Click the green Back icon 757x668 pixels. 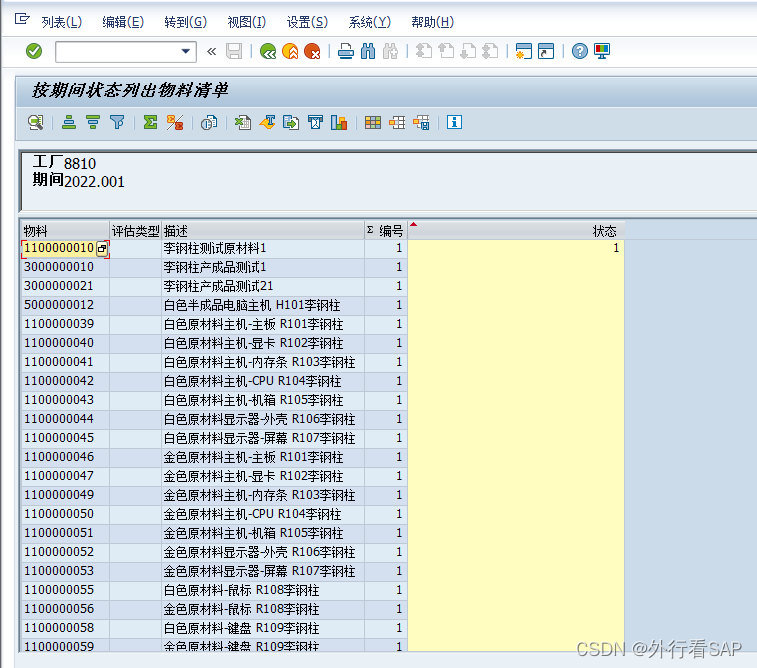point(268,51)
